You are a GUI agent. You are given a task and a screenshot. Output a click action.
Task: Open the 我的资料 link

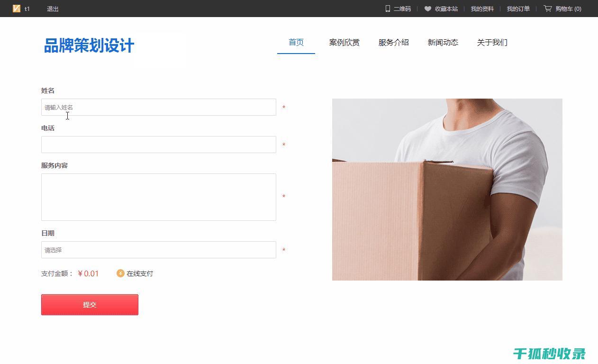pos(482,9)
